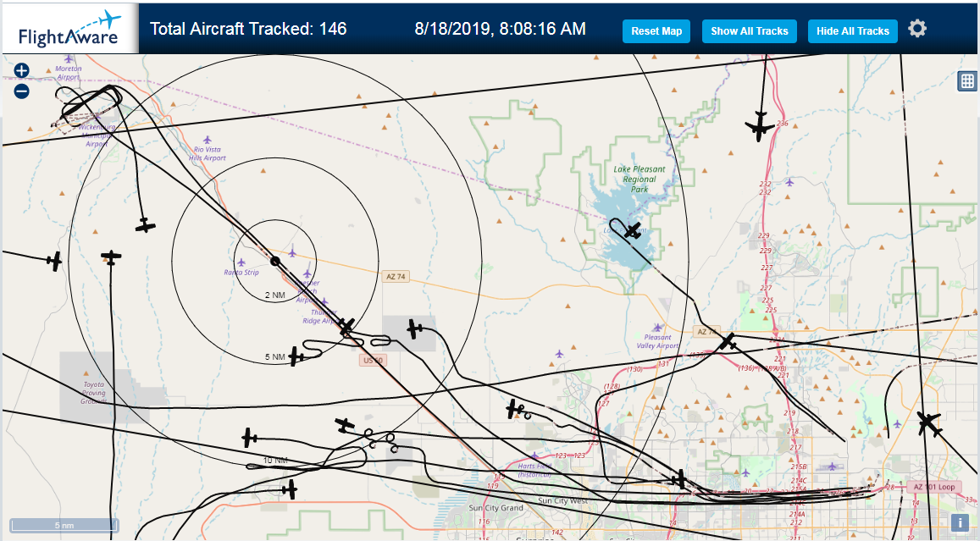Select the aircraft south of Wickenburg Airport
This screenshot has height=541, width=980.
click(x=145, y=225)
